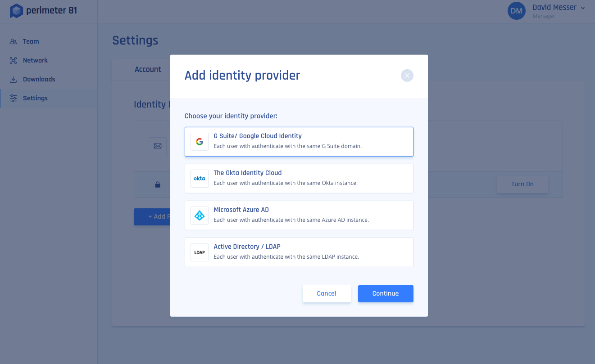Click the Google G logo icon
Image resolution: width=595 pixels, height=364 pixels.
tap(200, 142)
